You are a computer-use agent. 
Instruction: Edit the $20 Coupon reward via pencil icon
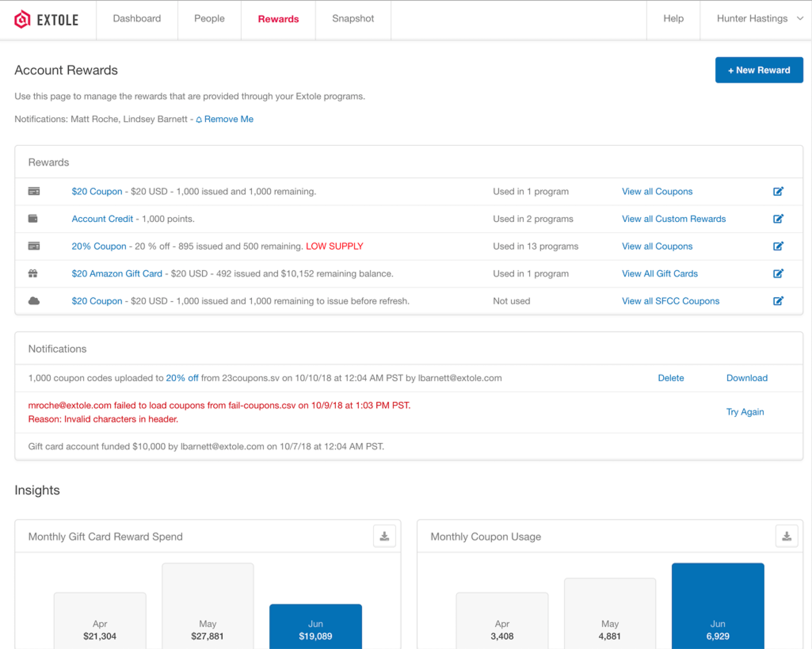point(778,191)
